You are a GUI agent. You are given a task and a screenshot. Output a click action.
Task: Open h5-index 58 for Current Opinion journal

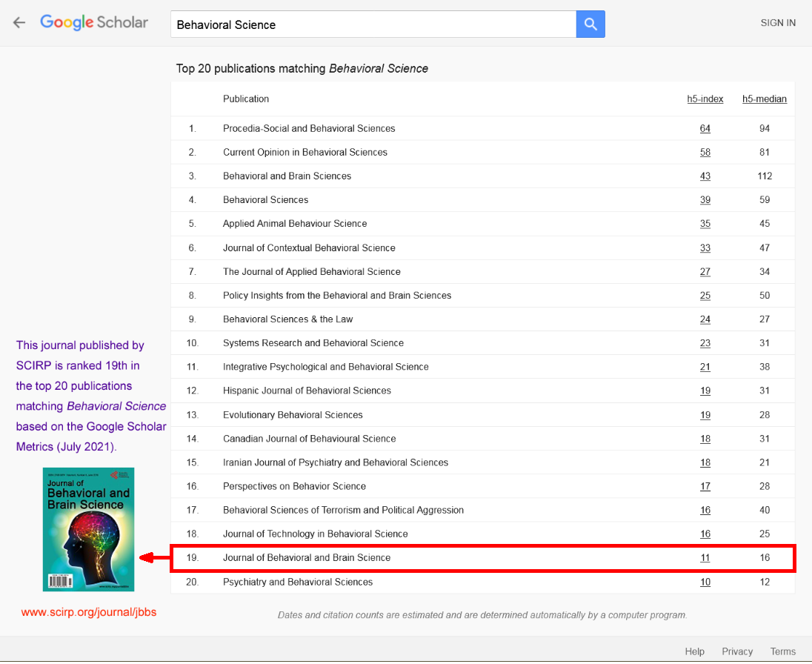coord(705,153)
